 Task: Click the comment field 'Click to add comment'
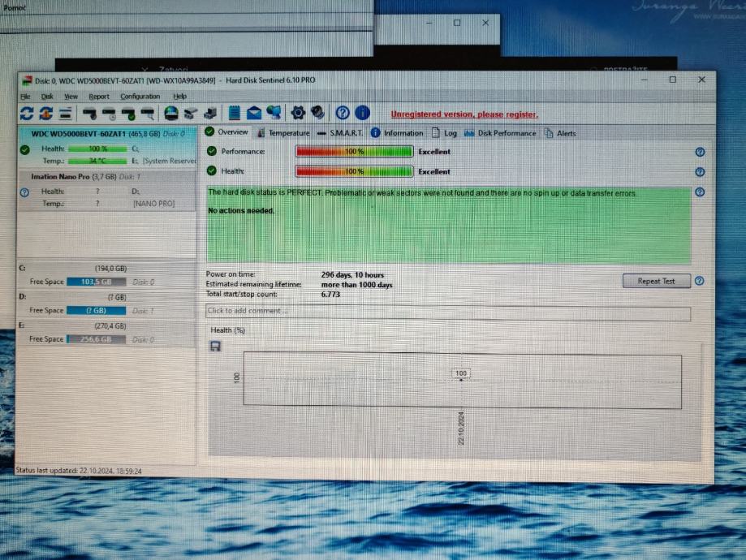[x=448, y=312]
